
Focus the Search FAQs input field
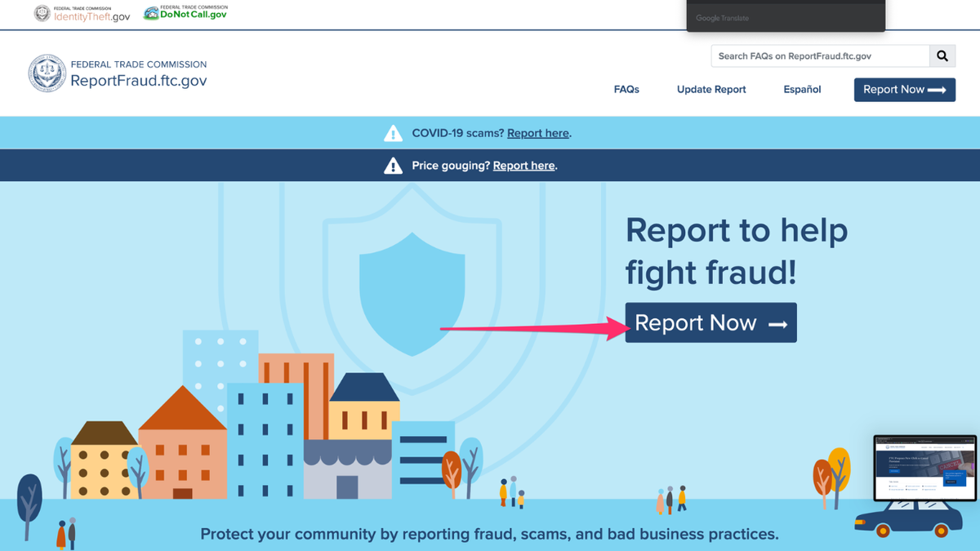click(x=820, y=56)
